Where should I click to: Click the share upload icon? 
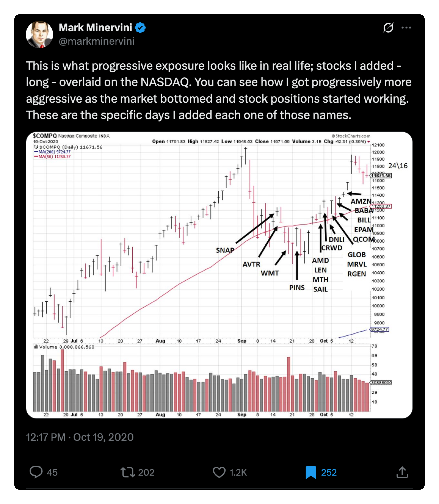coord(402,472)
